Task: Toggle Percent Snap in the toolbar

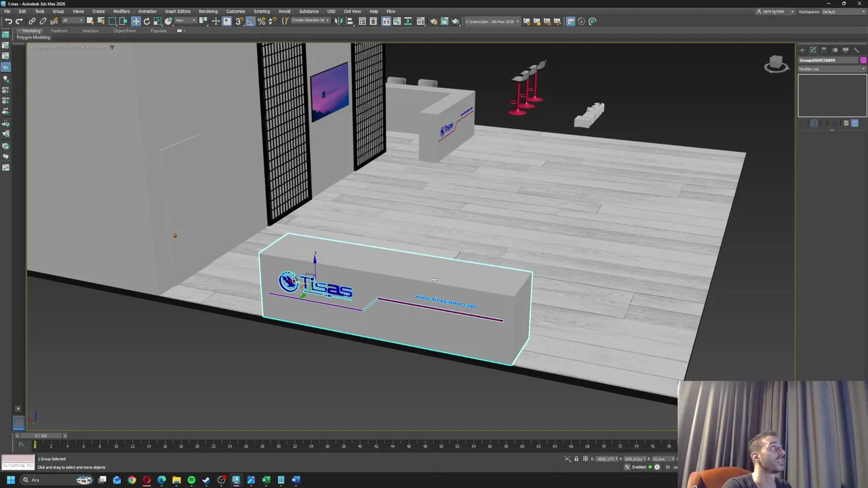Action: [x=261, y=21]
